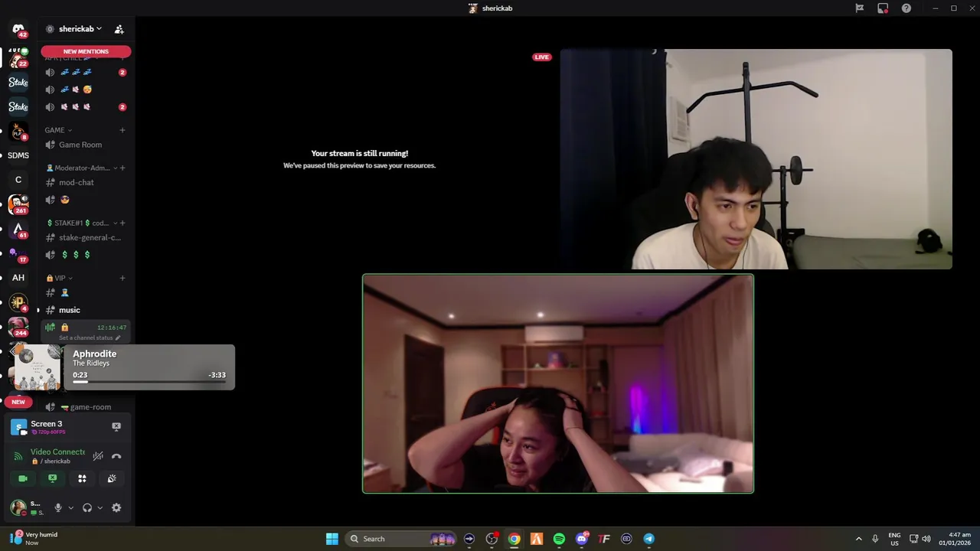Open the server labeled C
This screenshot has height=551, width=980.
tap(18, 180)
